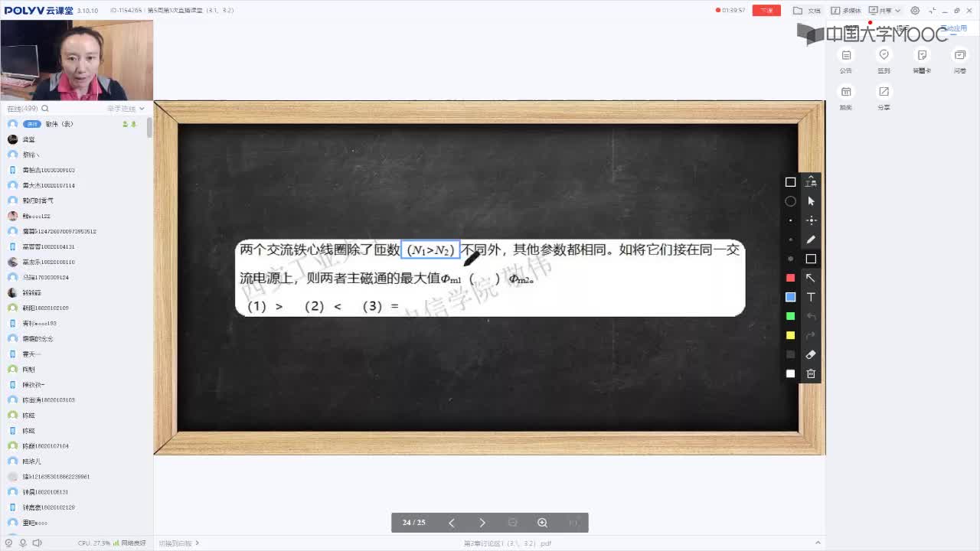Pick the green pen color
Image resolution: width=980 pixels, height=551 pixels.
[790, 316]
